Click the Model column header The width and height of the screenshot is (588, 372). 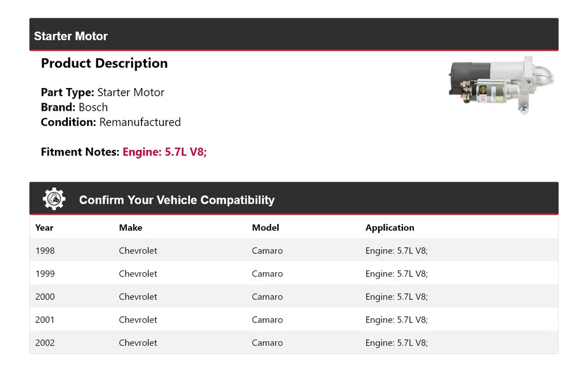[x=265, y=228]
